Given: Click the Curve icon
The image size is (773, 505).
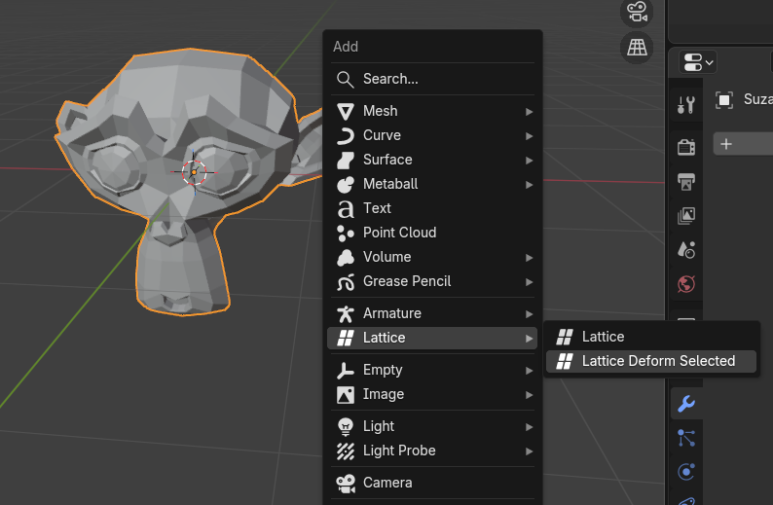Looking at the screenshot, I should pos(345,136).
